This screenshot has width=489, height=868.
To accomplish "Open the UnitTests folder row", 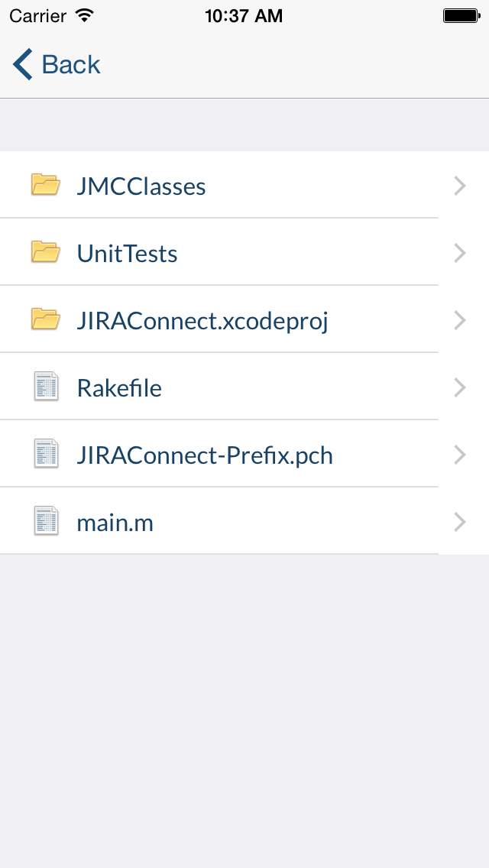I will (244, 252).
